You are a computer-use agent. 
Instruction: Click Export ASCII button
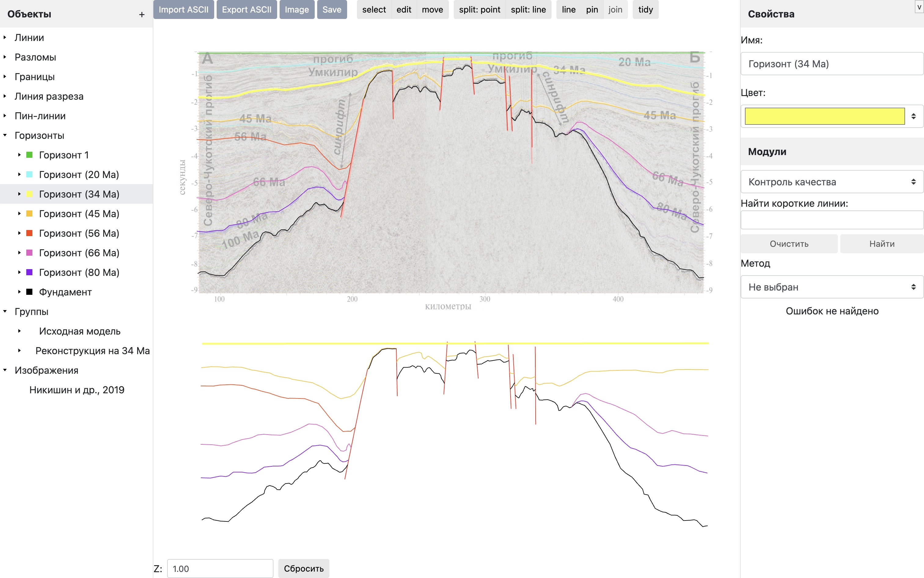point(247,9)
